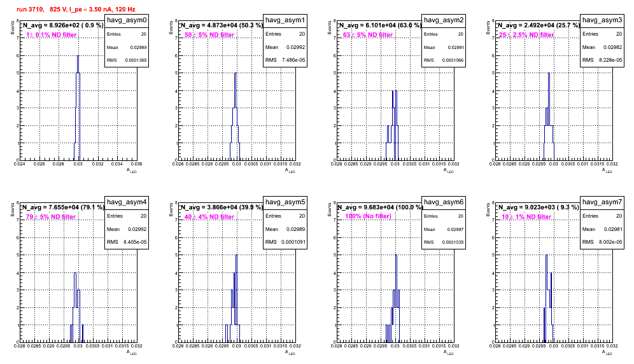Click the Events y-axis title of havg_asym4
Viewport: 634px width, 364px height.
coord(12,209)
